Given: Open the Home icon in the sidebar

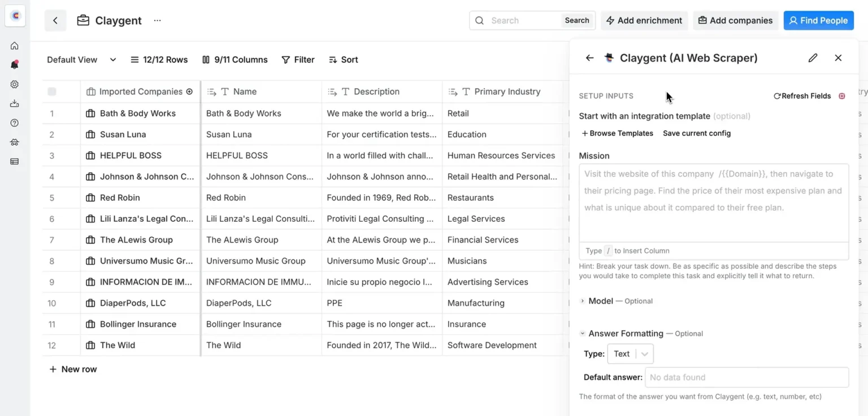Looking at the screenshot, I should click(15, 46).
